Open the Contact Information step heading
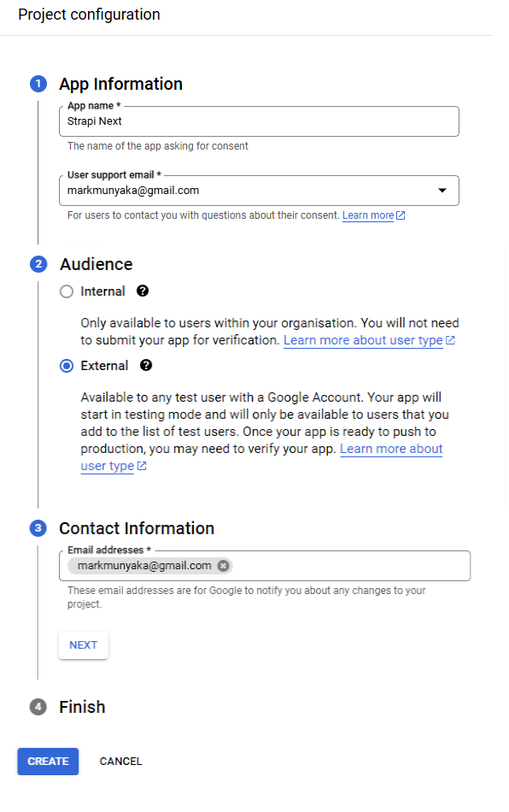The height and width of the screenshot is (812, 509). pyautogui.click(x=137, y=528)
